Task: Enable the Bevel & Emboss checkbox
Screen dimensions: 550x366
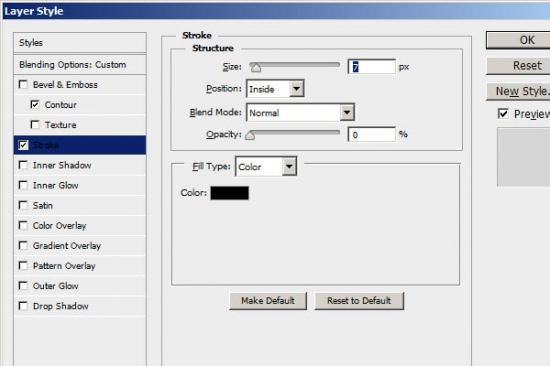Action: coord(23,85)
